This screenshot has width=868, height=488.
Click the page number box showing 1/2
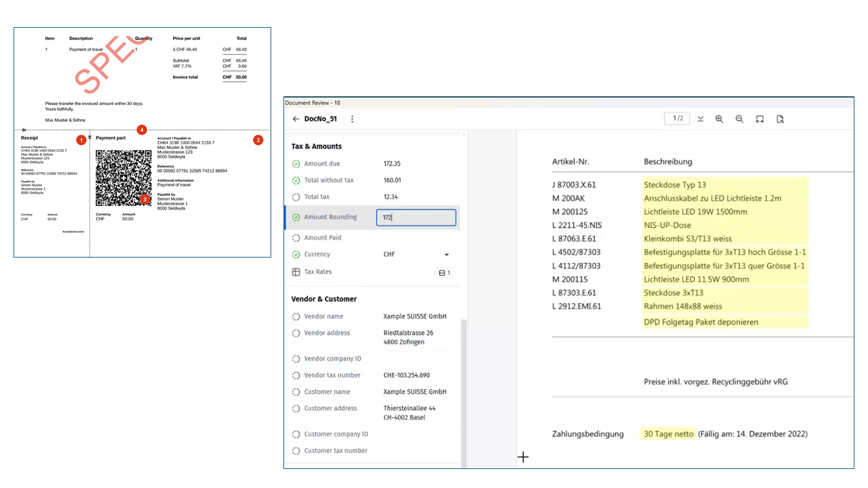678,119
